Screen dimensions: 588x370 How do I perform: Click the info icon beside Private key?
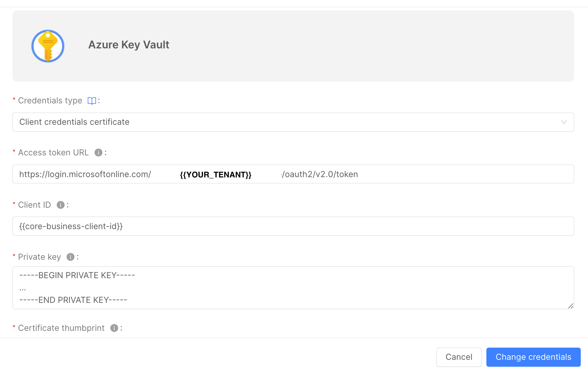pyautogui.click(x=70, y=257)
